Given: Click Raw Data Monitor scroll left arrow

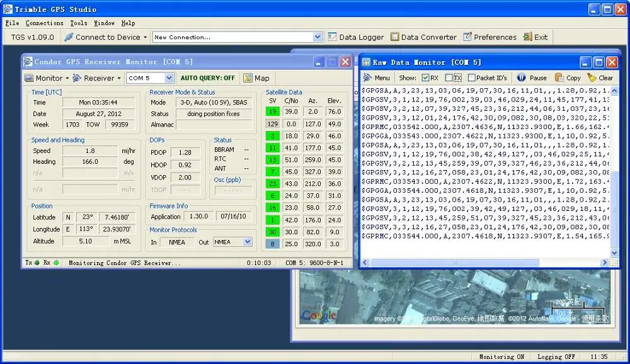Looking at the screenshot, I should tap(365, 263).
